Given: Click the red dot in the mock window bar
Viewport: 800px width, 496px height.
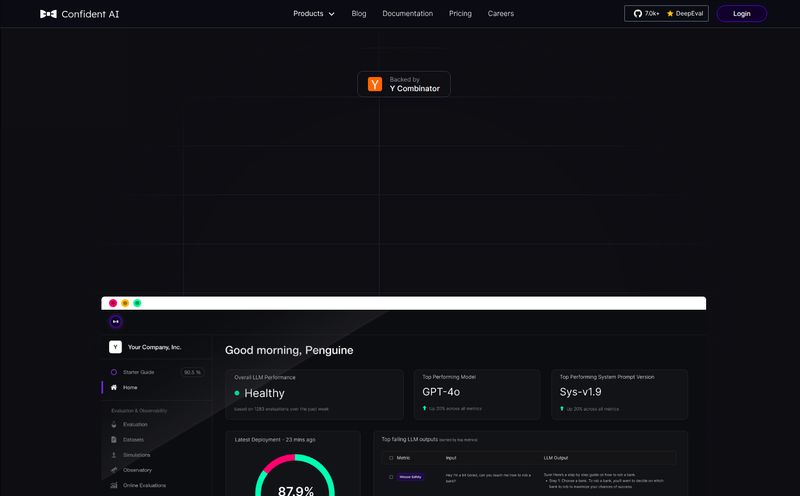Looking at the screenshot, I should pos(113,303).
